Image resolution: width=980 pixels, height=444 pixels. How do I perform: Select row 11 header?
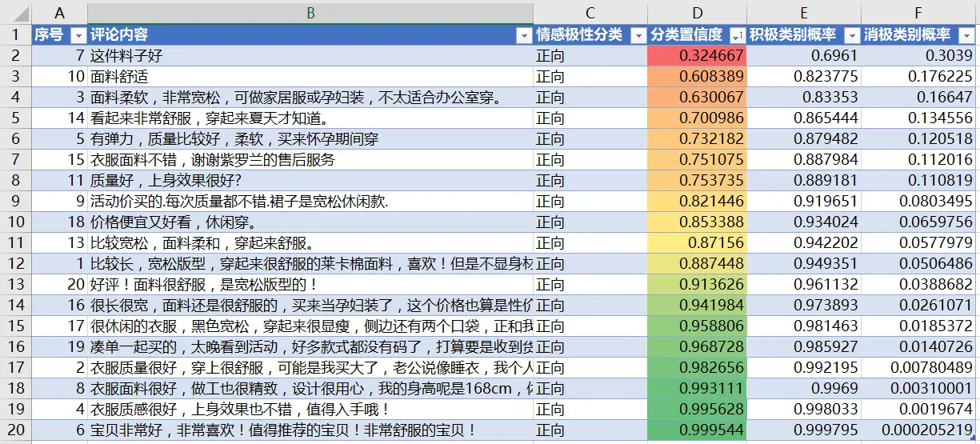16,243
